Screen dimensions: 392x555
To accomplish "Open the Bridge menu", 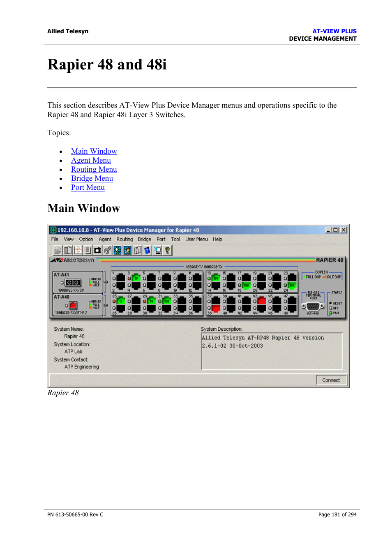I will (144, 239).
